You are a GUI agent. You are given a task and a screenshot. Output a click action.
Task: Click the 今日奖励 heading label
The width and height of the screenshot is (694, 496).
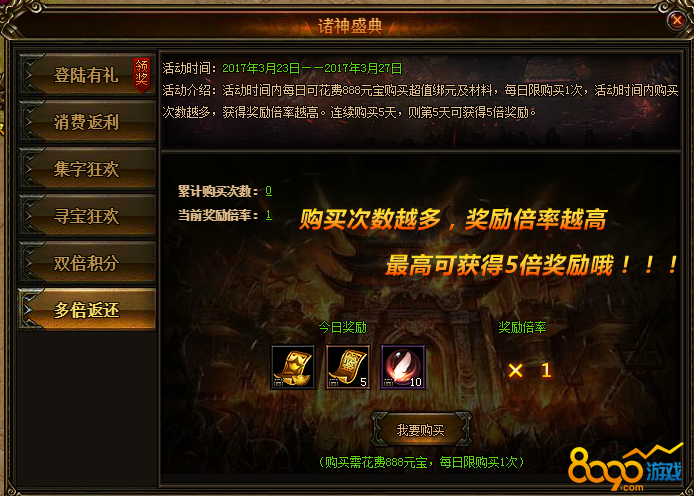pos(343,327)
